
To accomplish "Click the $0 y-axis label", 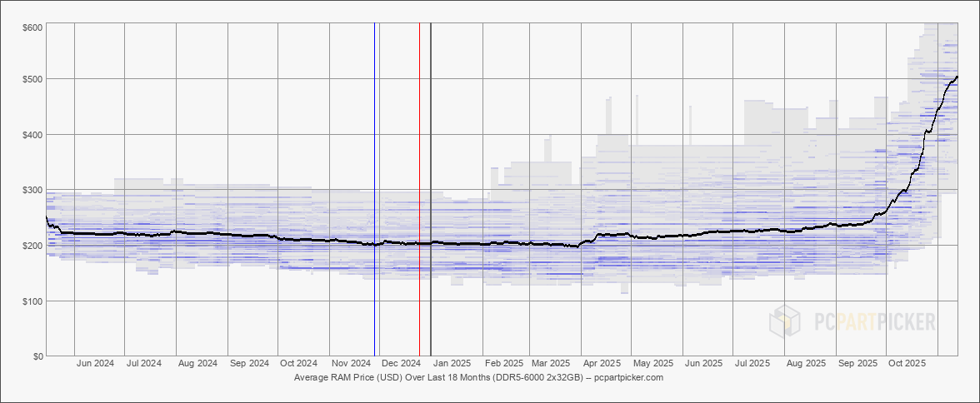I will (37, 356).
